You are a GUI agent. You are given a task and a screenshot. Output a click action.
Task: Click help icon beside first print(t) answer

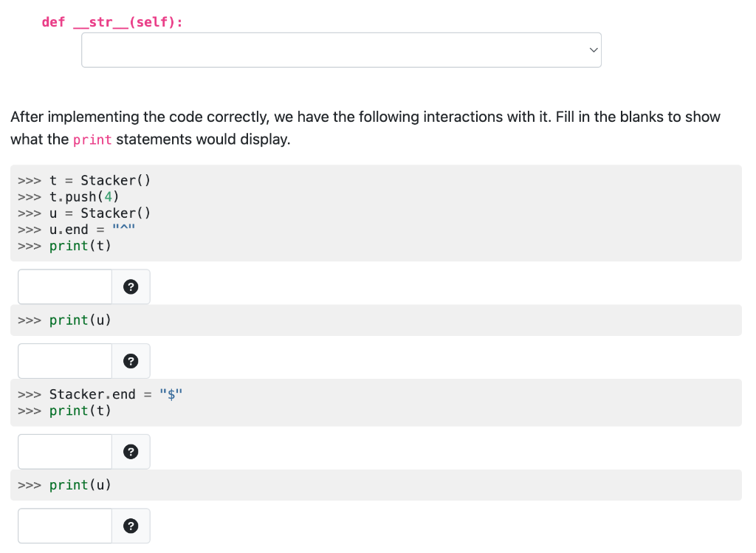131,287
